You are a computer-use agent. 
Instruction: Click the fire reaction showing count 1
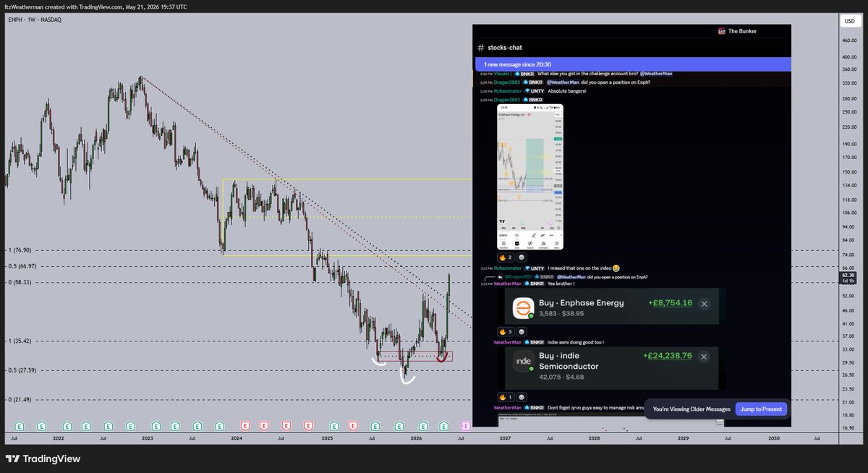point(506,396)
